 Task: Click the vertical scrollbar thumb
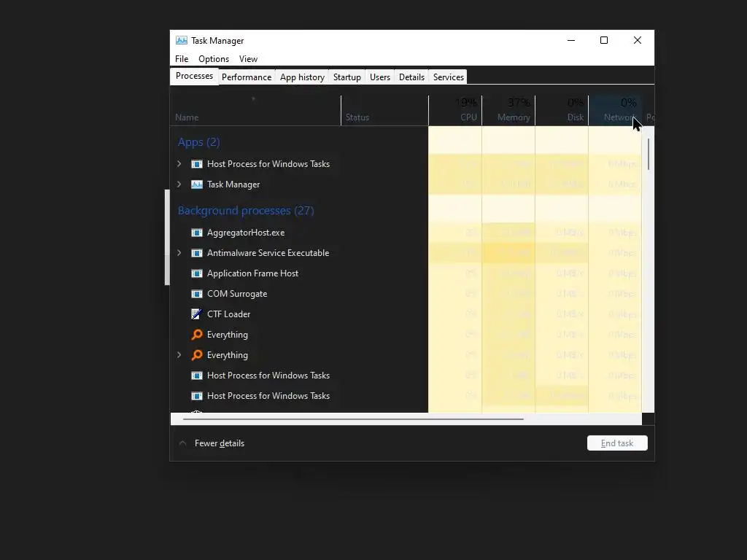(649, 155)
